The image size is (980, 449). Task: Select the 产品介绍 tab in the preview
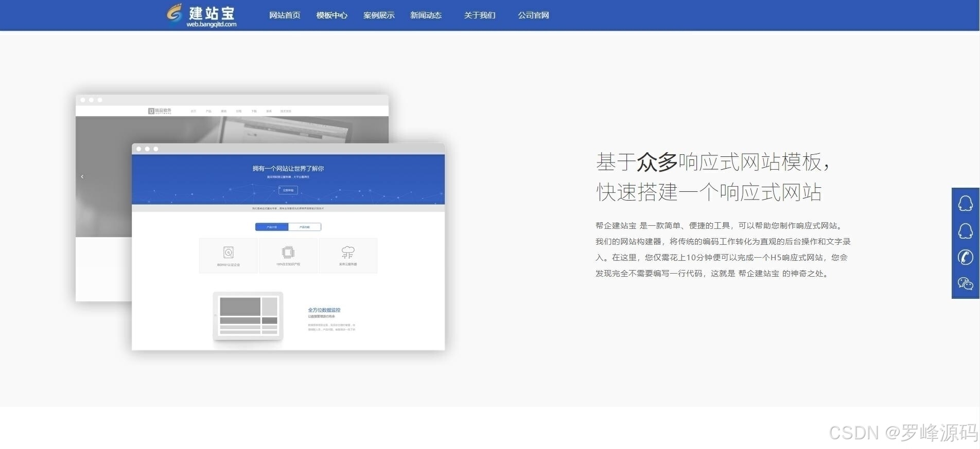pos(272,227)
